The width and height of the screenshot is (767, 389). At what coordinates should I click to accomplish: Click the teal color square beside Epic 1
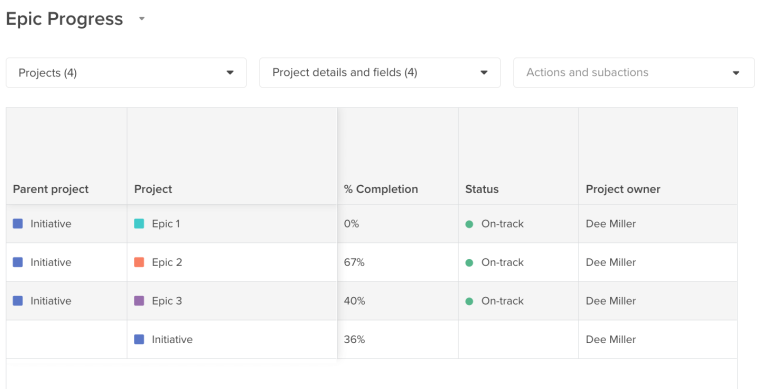(139, 224)
